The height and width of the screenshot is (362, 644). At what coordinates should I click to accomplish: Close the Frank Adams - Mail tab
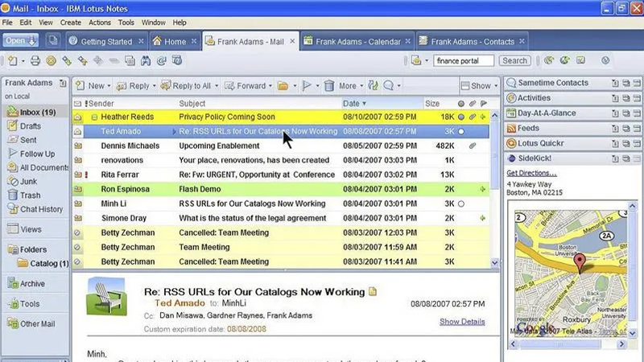tap(292, 42)
